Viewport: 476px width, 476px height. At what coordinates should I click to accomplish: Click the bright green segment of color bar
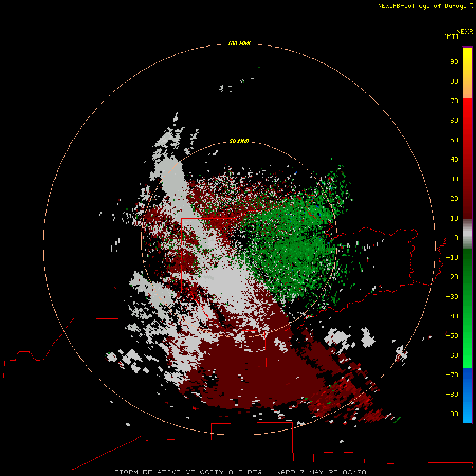coord(467,309)
